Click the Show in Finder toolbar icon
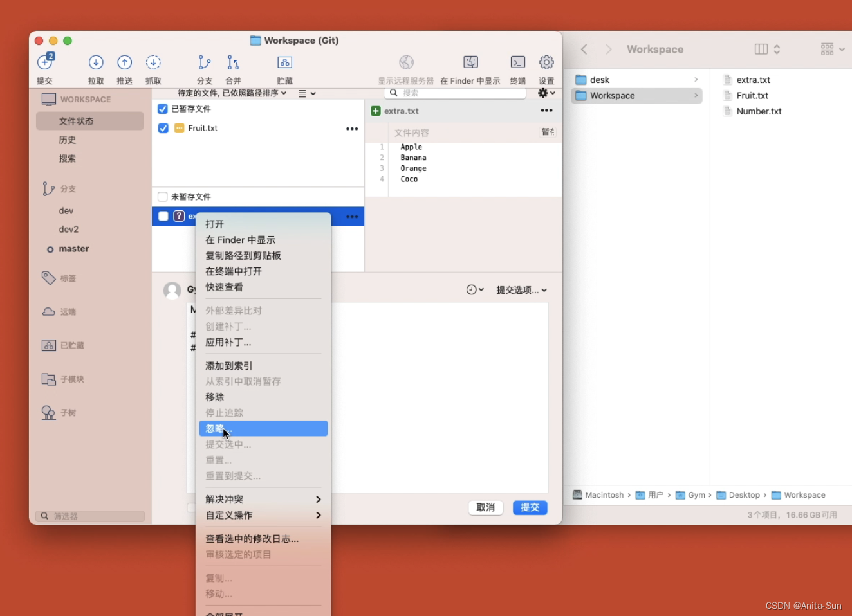 pyautogui.click(x=470, y=62)
